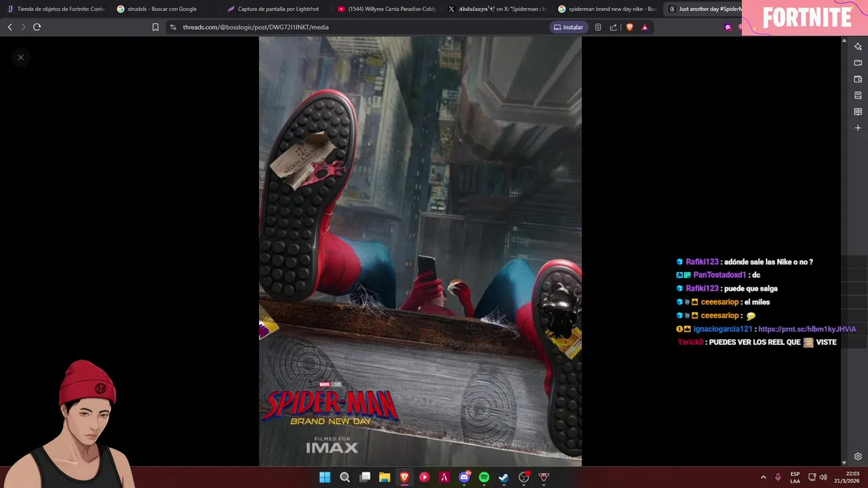Open File Explorer from taskbar
This screenshot has height=488, width=868.
click(384, 477)
